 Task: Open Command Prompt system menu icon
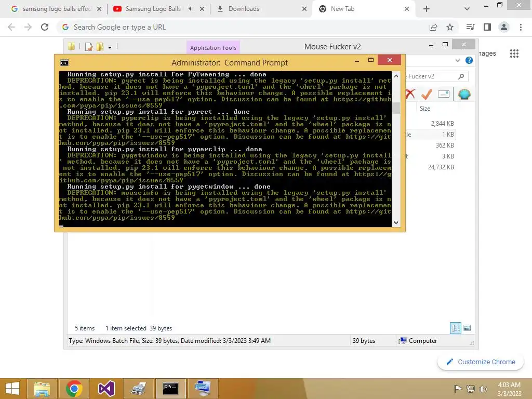(64, 63)
